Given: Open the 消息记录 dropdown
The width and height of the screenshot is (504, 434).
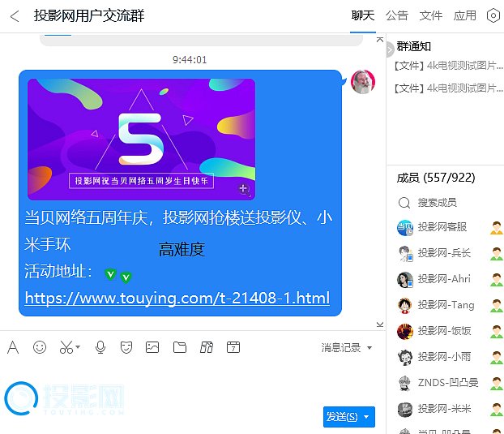Looking at the screenshot, I should (347, 347).
